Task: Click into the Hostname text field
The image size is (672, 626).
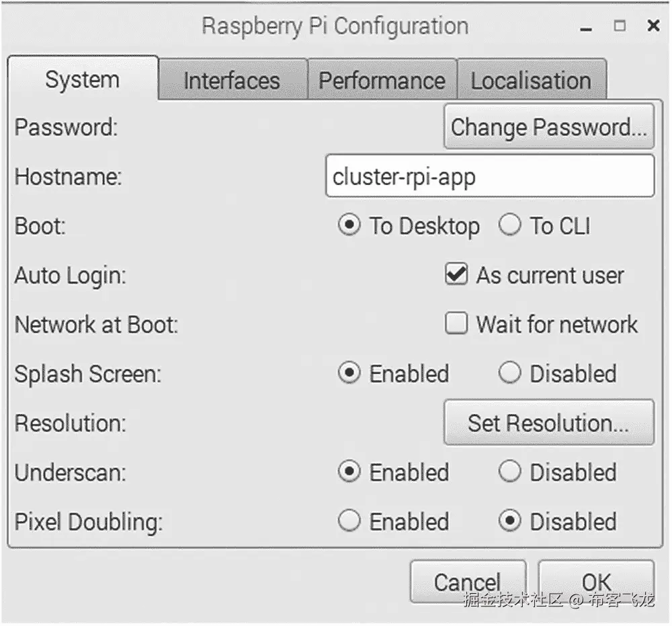Action: click(x=489, y=177)
